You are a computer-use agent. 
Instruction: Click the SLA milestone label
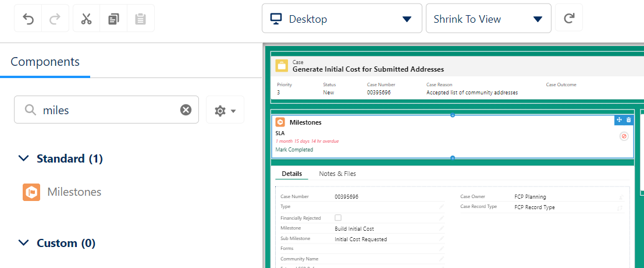[280, 133]
